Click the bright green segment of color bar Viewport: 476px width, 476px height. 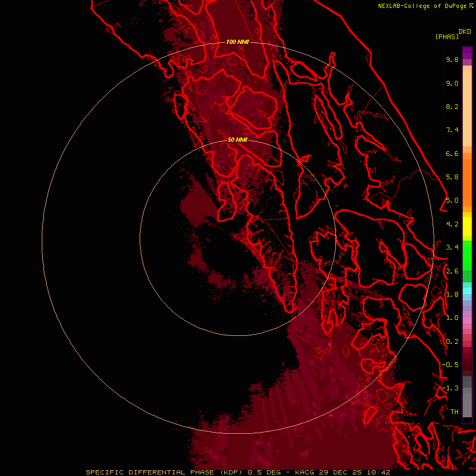click(467, 255)
